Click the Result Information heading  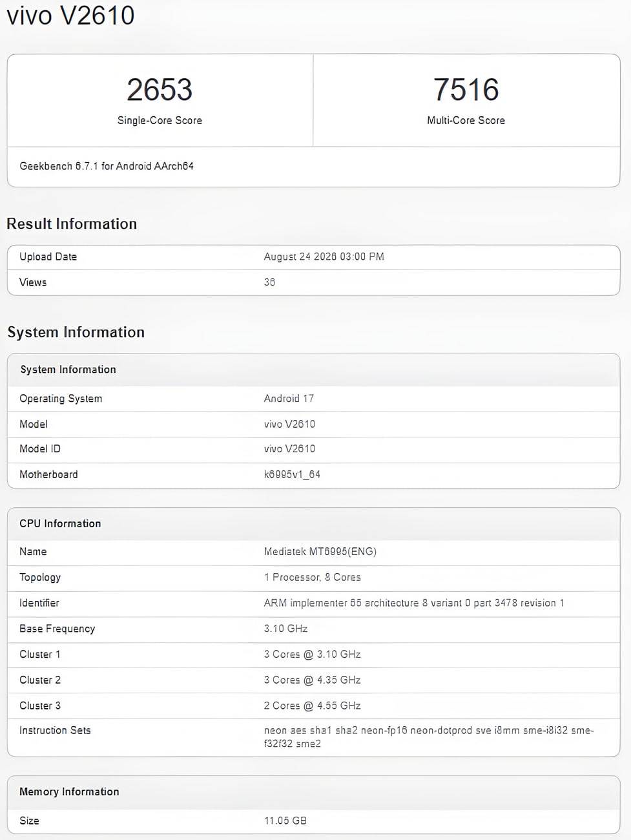(72, 224)
